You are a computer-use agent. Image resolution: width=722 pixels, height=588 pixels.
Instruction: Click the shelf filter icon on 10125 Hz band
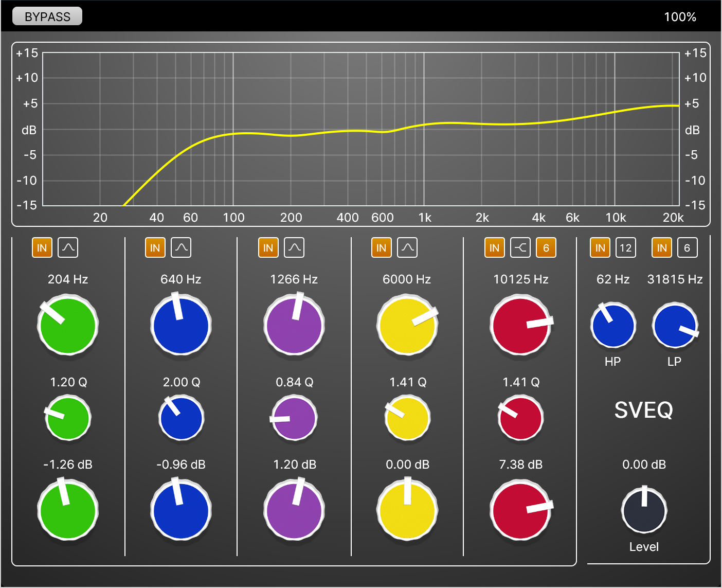(x=520, y=247)
